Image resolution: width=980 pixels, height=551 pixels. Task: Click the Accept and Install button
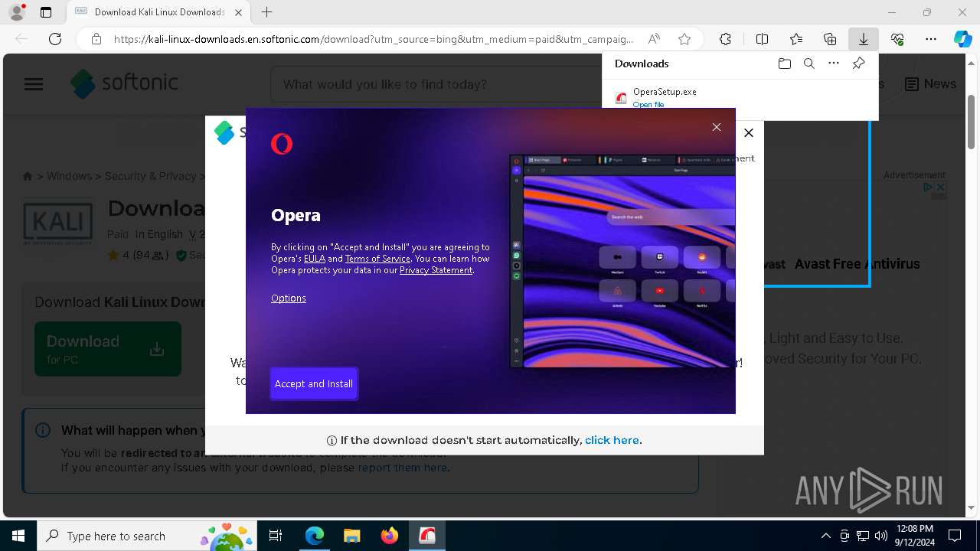point(314,383)
